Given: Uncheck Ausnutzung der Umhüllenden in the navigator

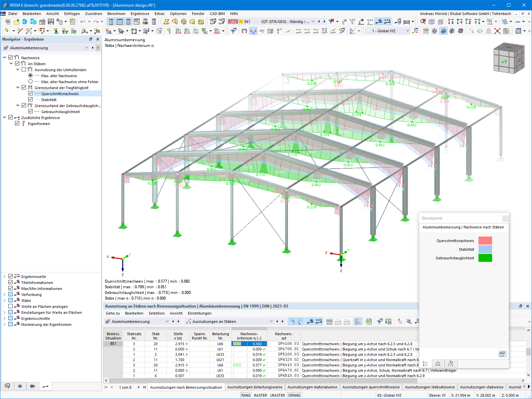Looking at the screenshot, I should point(23,69).
